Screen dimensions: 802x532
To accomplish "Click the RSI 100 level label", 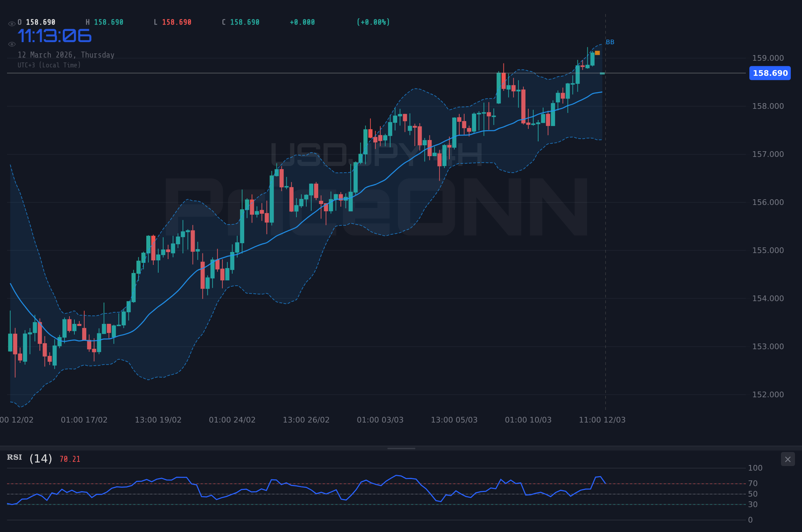I will coord(755,468).
